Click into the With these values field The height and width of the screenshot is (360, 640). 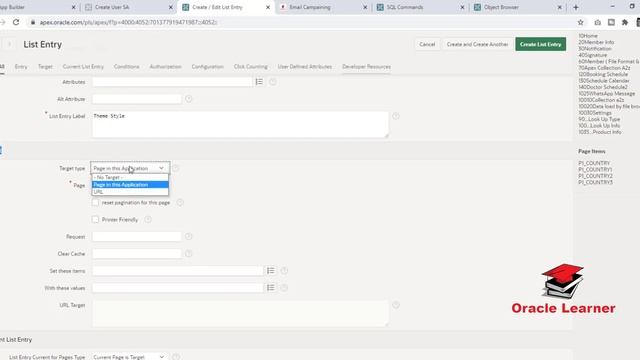click(x=178, y=288)
